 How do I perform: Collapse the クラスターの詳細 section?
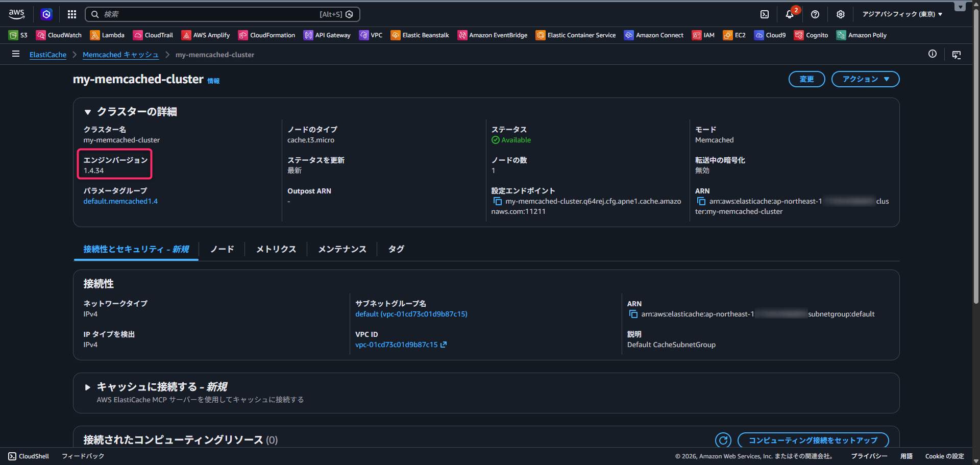coord(88,112)
